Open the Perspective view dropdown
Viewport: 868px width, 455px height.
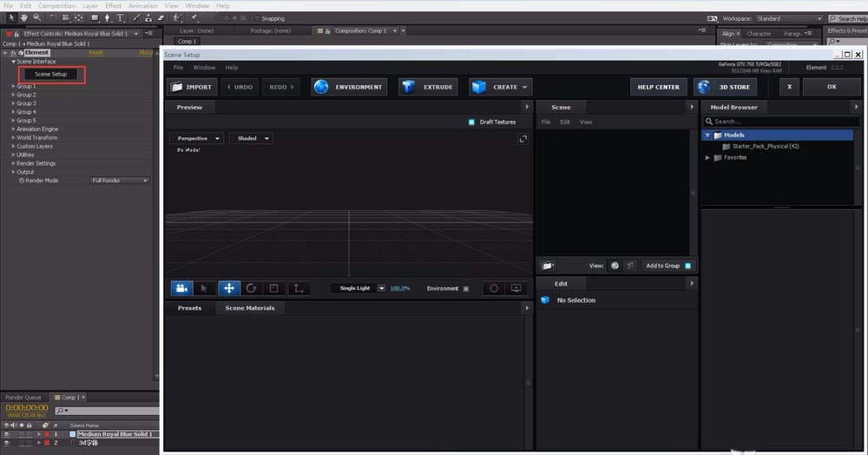click(x=196, y=138)
